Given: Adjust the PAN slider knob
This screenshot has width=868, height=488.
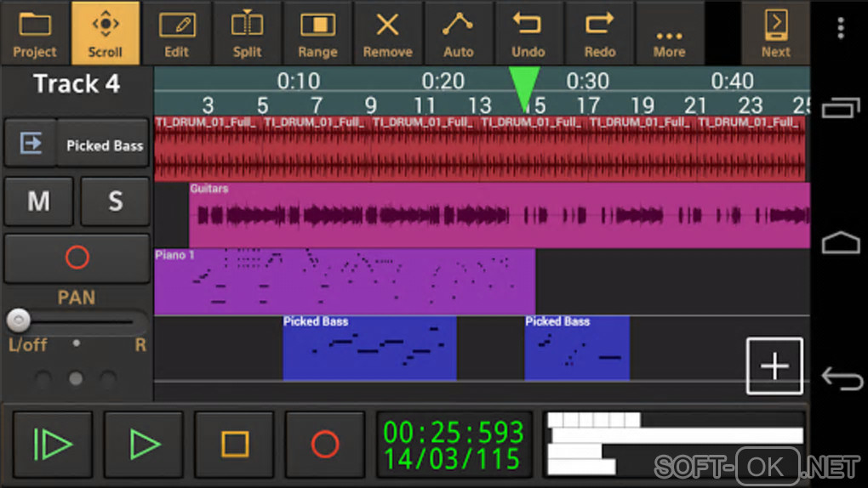Looking at the screenshot, I should (x=18, y=320).
